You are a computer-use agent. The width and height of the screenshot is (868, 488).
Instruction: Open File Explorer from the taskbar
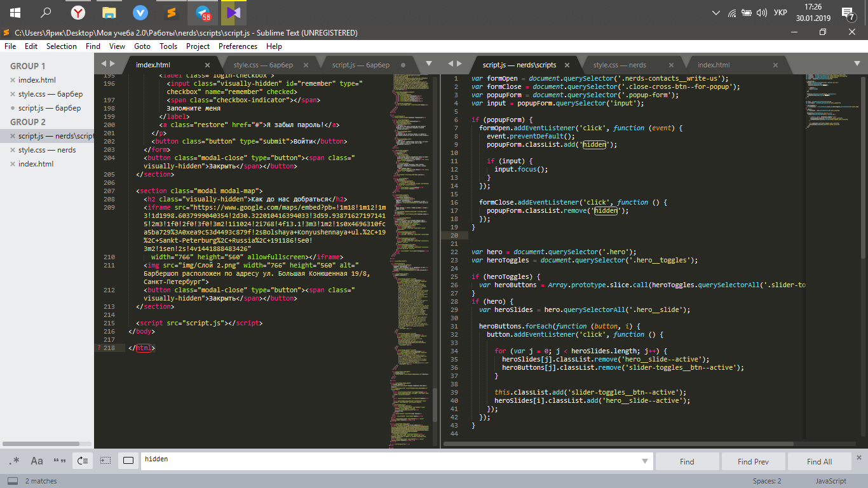pos(109,13)
